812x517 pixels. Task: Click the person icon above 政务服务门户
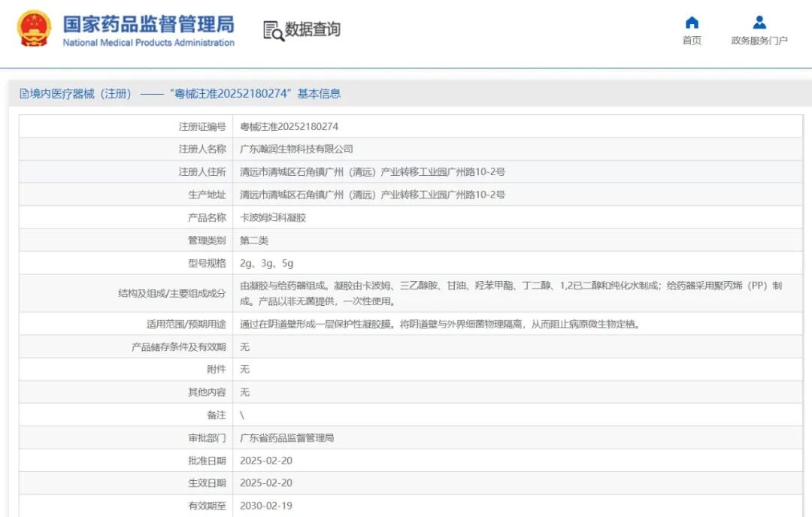click(x=759, y=22)
